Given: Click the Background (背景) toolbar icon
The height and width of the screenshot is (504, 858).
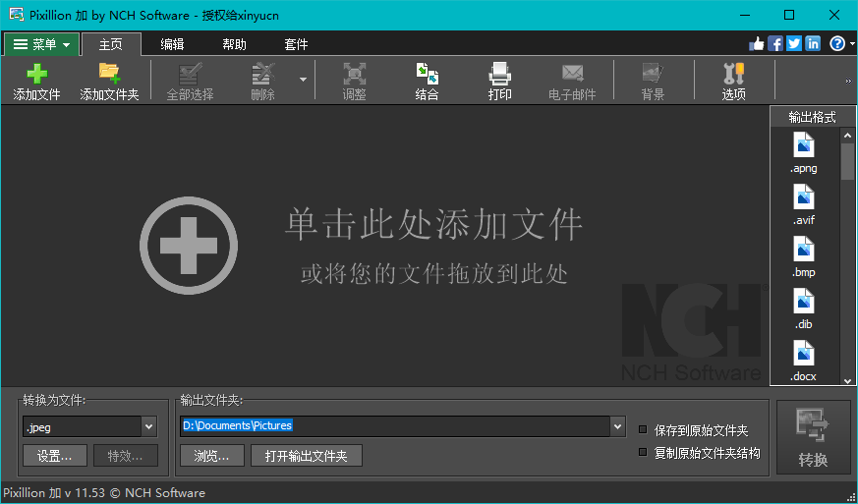Looking at the screenshot, I should pos(653,82).
